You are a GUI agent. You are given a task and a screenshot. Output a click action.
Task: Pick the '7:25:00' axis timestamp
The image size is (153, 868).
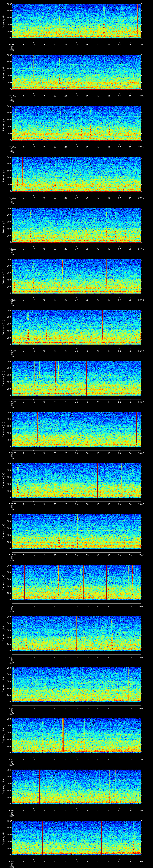[x=12, y=504]
